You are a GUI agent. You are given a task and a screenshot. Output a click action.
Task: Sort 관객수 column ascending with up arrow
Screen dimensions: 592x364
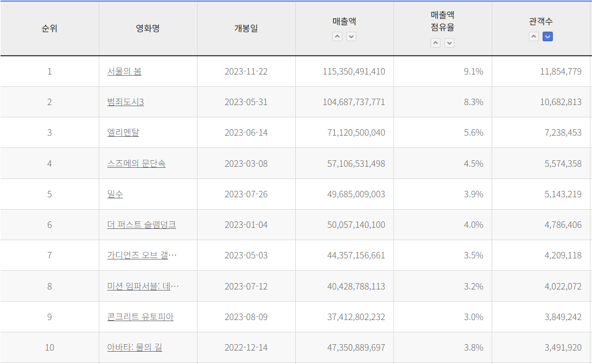pyautogui.click(x=533, y=36)
